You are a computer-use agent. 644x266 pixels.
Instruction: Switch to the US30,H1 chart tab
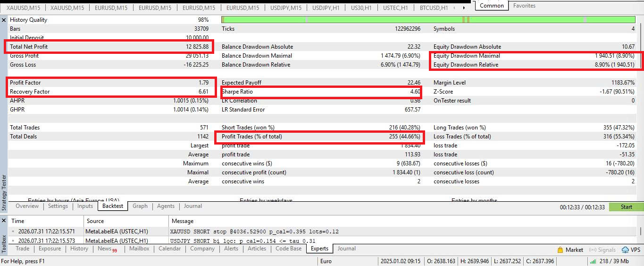pyautogui.click(x=361, y=8)
